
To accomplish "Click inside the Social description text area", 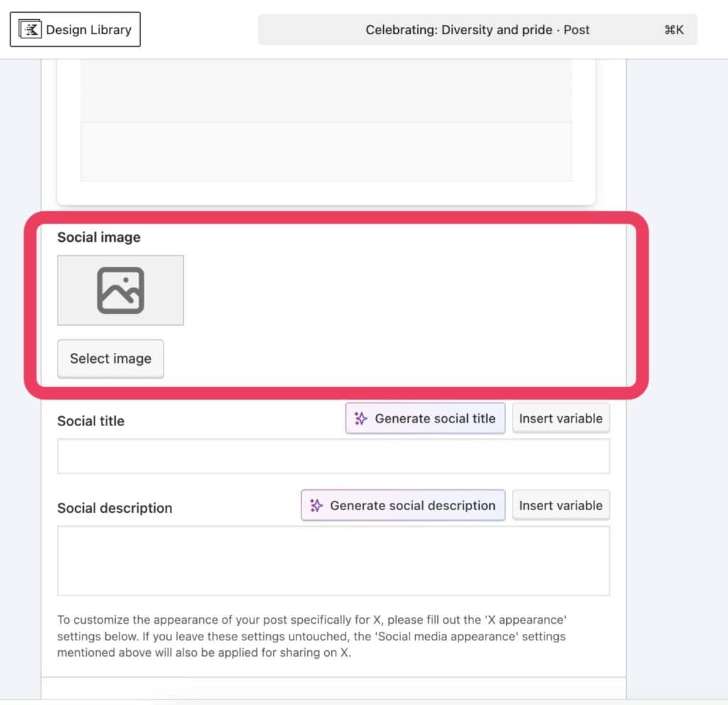I will [333, 561].
